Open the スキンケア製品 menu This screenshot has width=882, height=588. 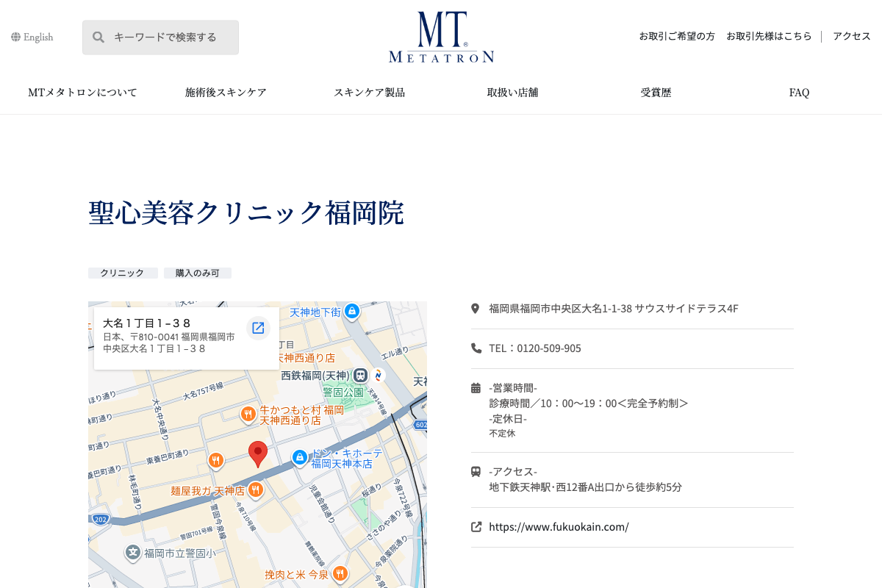coord(370,93)
